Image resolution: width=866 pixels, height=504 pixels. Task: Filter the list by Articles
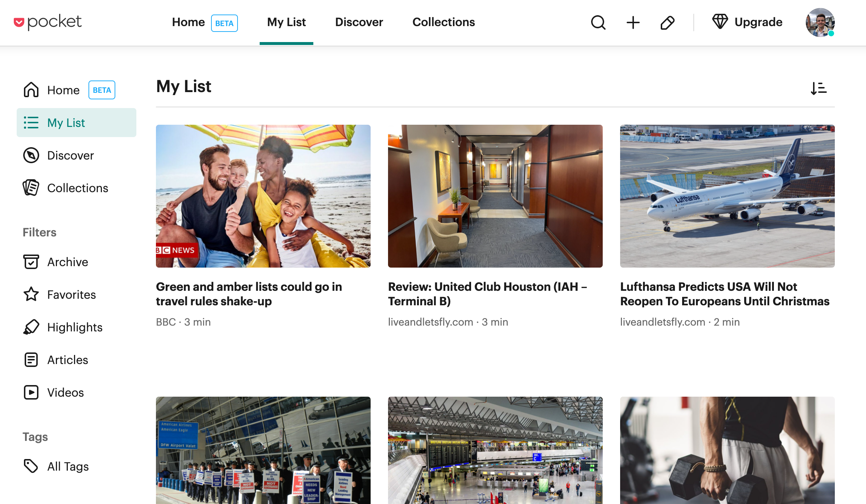coord(67,360)
